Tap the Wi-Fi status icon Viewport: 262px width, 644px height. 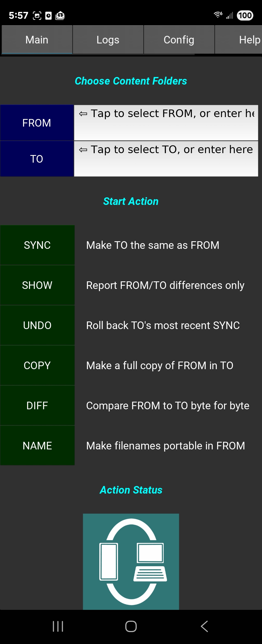pyautogui.click(x=218, y=15)
